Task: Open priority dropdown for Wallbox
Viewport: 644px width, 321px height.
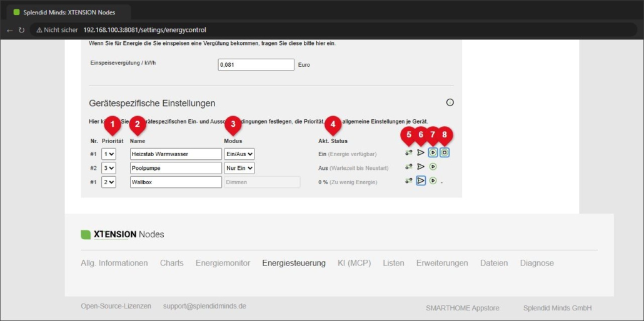Action: click(108, 182)
